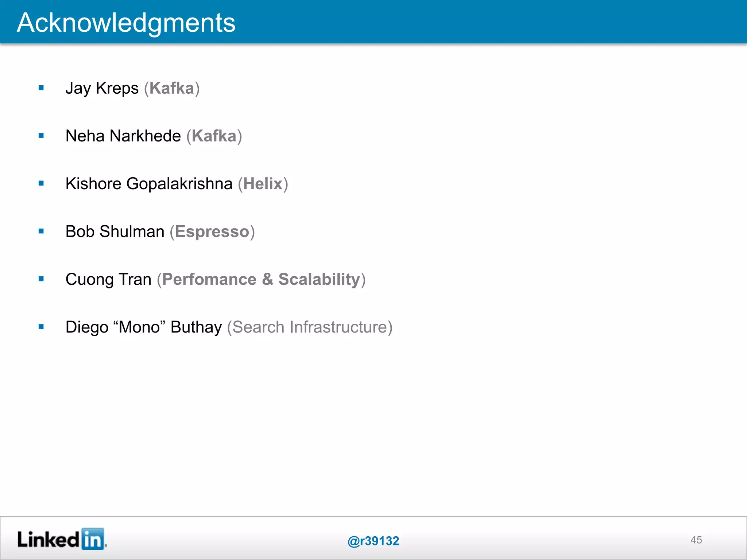Select Cuong Tran Perfomance & Scalability line
The width and height of the screenshot is (747, 560).
216,279
